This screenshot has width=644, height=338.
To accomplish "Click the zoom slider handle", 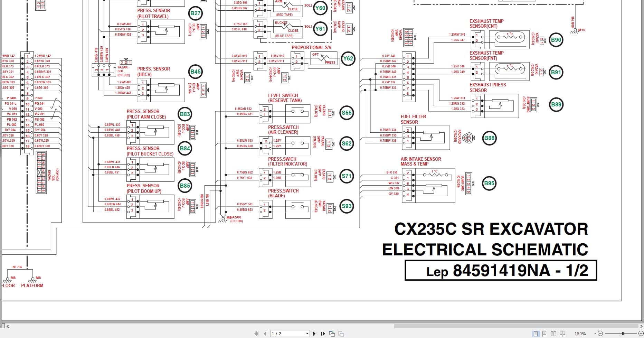I will (x=623, y=333).
